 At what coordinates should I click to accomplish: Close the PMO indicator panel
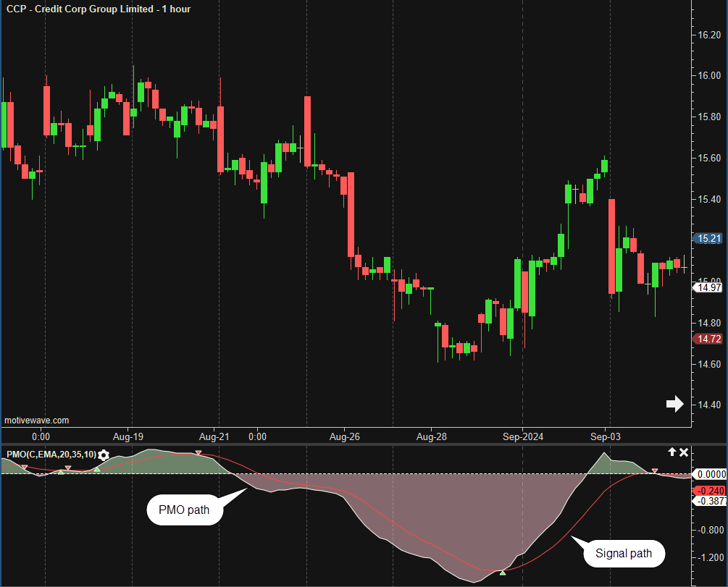pyautogui.click(x=684, y=452)
